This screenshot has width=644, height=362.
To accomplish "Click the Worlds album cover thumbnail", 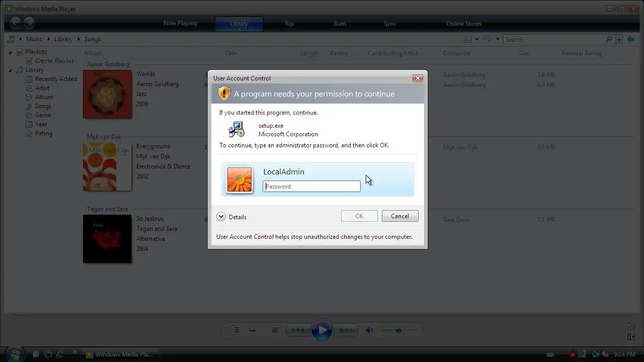I will pyautogui.click(x=107, y=94).
